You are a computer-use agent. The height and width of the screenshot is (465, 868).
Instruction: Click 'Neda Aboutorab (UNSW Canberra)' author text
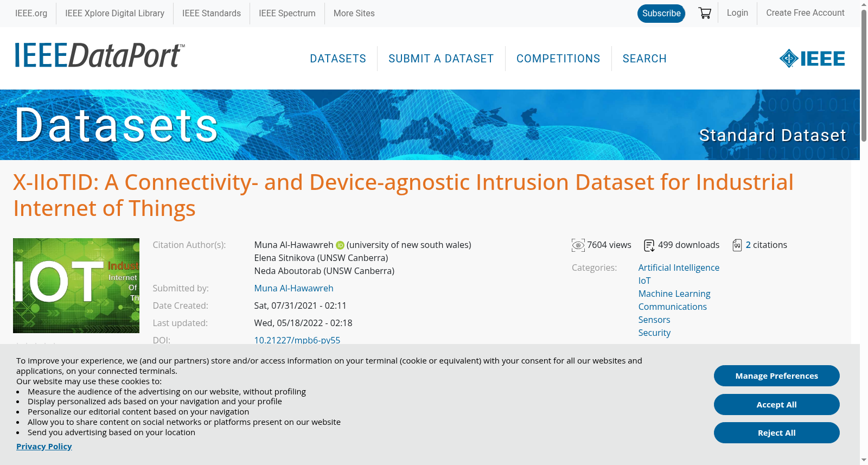pos(324,271)
